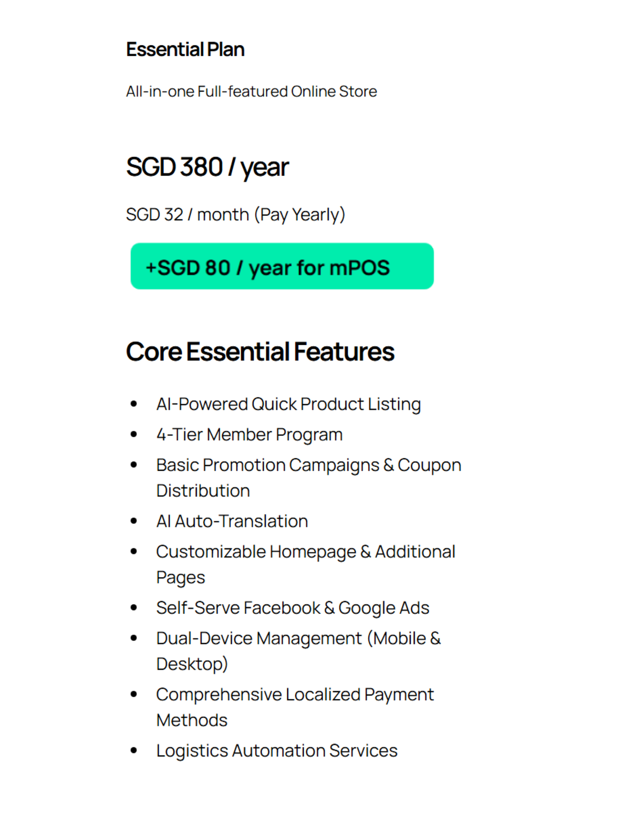Select the 4-Tier Member Program item

pyautogui.click(x=249, y=435)
